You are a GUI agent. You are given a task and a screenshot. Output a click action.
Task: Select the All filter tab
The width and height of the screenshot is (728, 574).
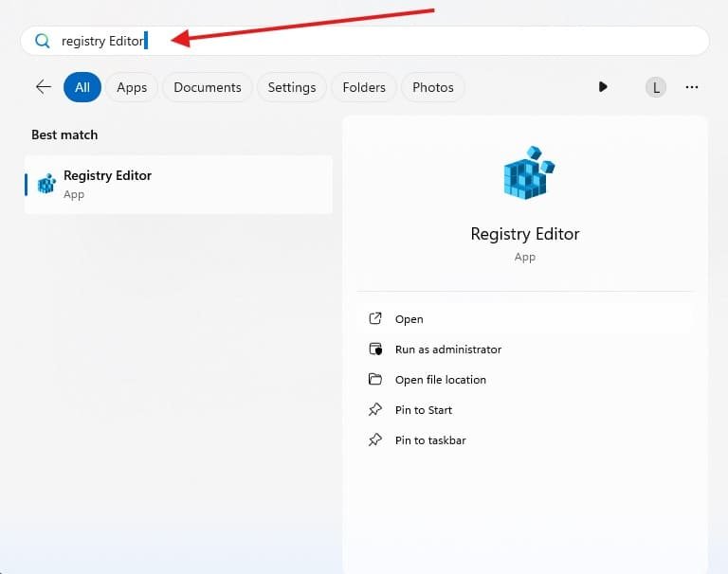[82, 87]
